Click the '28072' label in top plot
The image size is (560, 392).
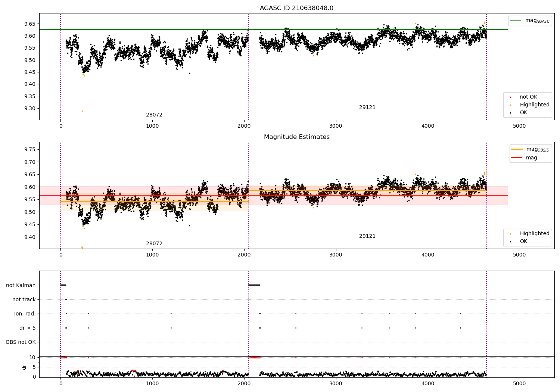coord(154,115)
